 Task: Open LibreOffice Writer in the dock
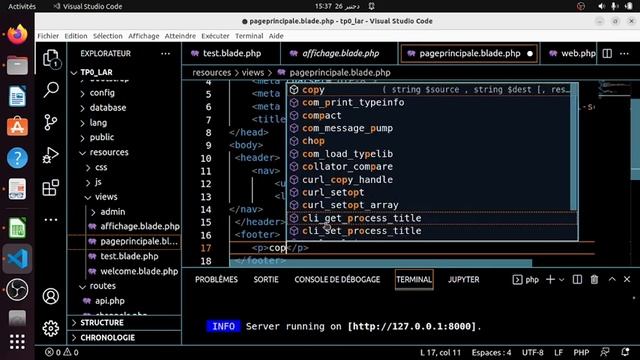[x=17, y=96]
